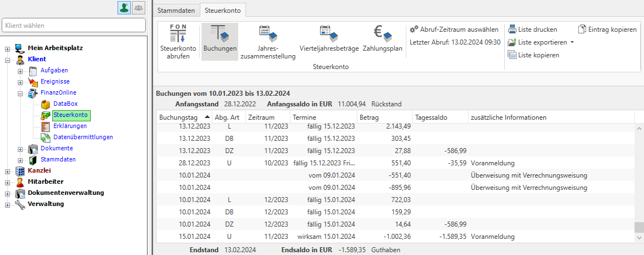
Task: Toggle single-user view button at top
Action: [x=124, y=8]
